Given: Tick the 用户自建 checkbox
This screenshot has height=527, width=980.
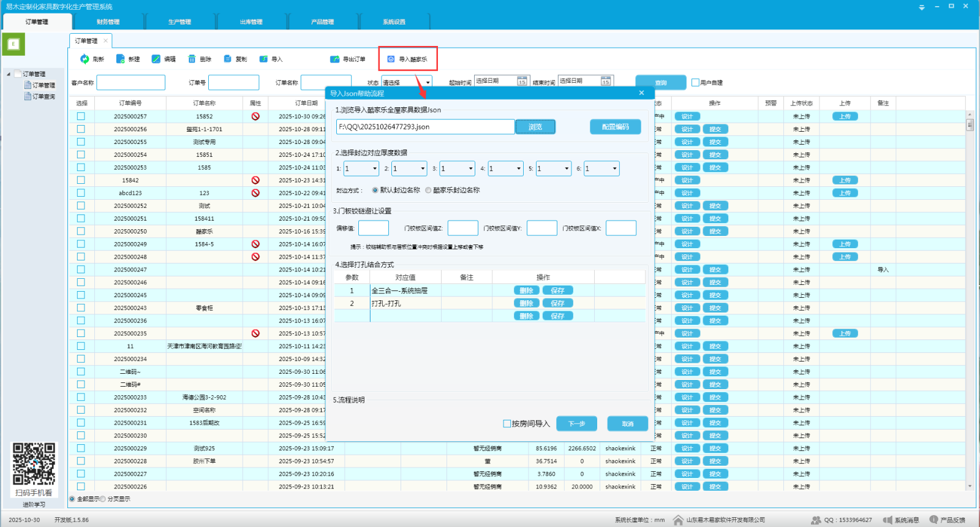Looking at the screenshot, I should point(695,82).
